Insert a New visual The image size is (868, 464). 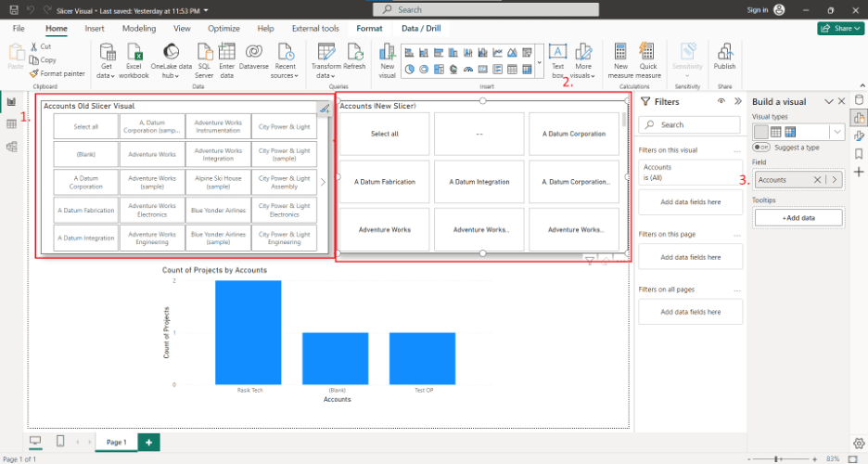[387, 58]
